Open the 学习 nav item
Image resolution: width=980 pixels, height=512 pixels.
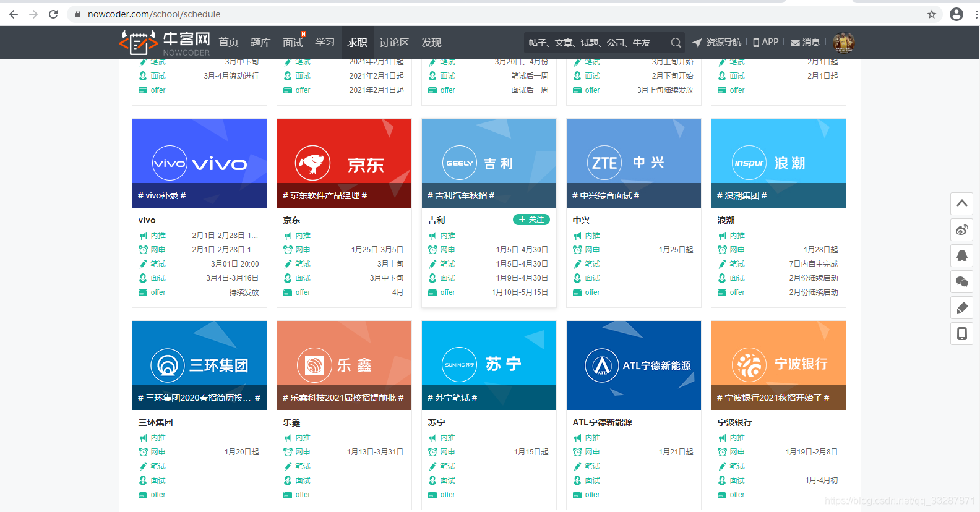325,43
